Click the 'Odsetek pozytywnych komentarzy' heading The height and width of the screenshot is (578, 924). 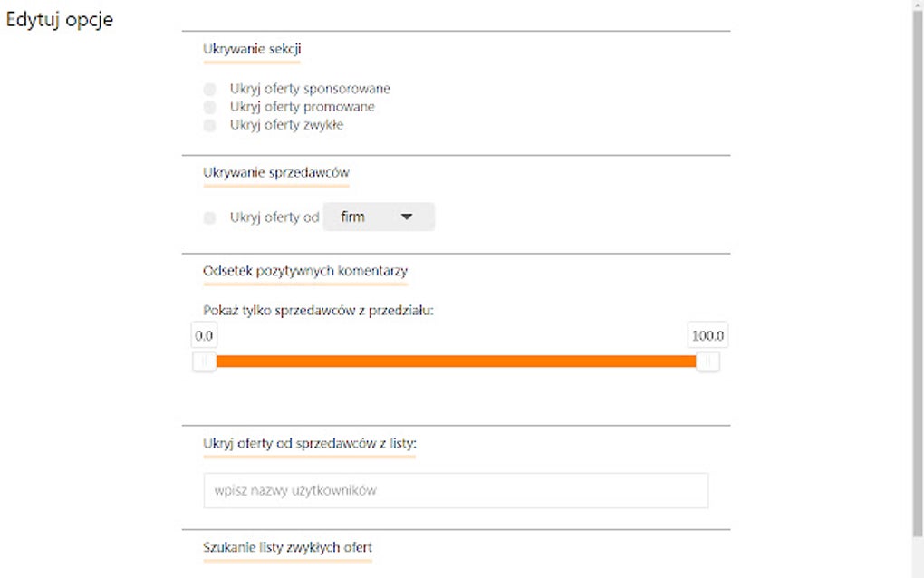click(305, 270)
